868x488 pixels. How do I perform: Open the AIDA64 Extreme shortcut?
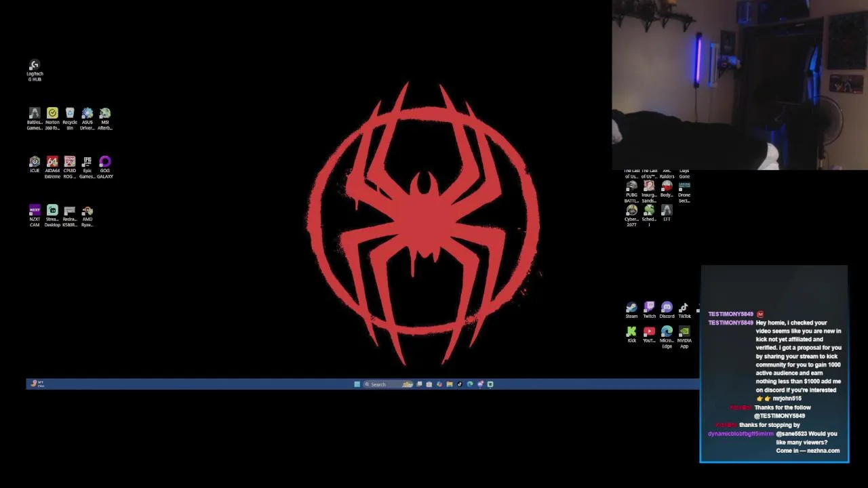[x=52, y=167]
